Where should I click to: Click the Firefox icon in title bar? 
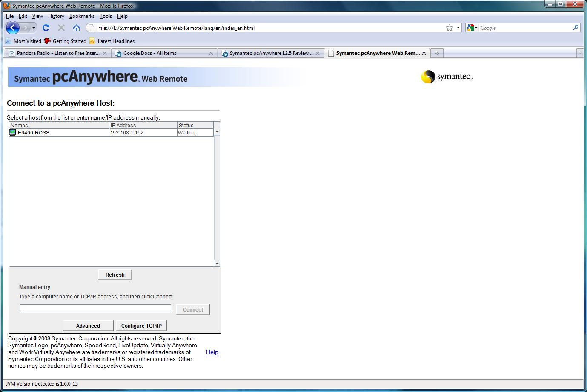(7, 6)
